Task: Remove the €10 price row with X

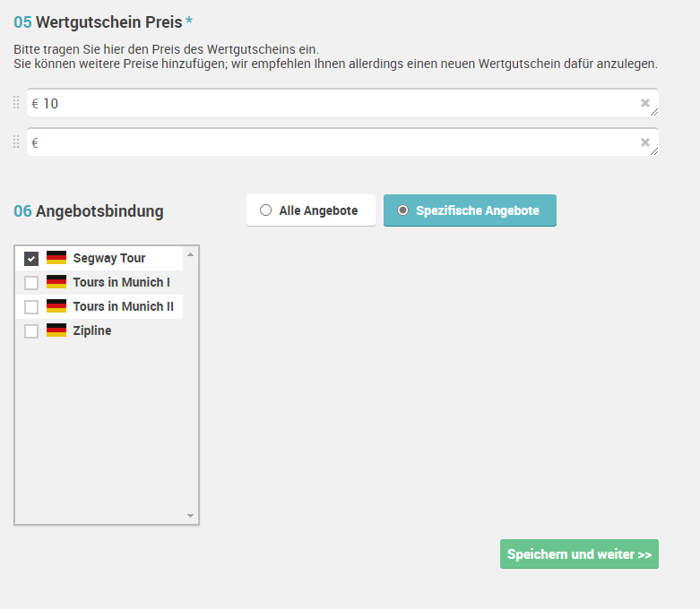Action: pyautogui.click(x=644, y=103)
